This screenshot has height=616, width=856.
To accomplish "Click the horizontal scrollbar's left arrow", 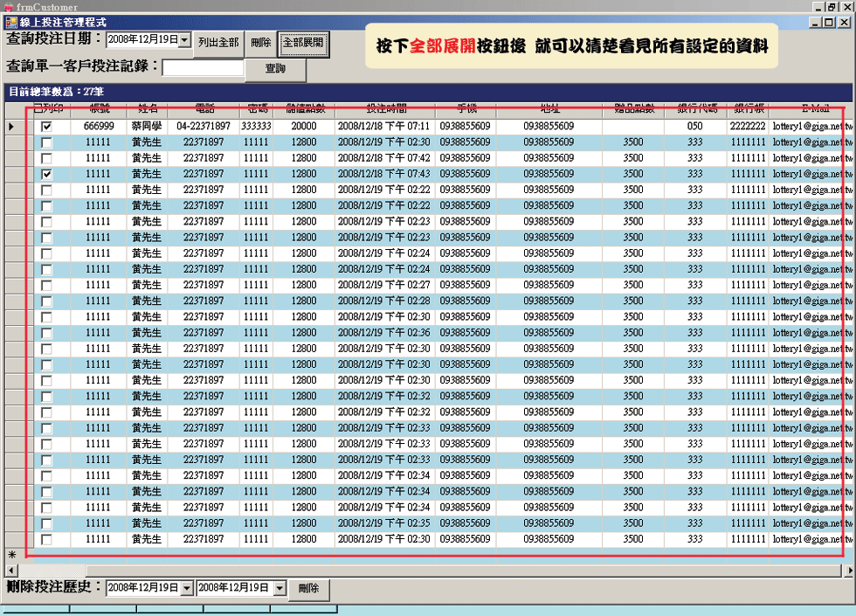I will click(10, 571).
